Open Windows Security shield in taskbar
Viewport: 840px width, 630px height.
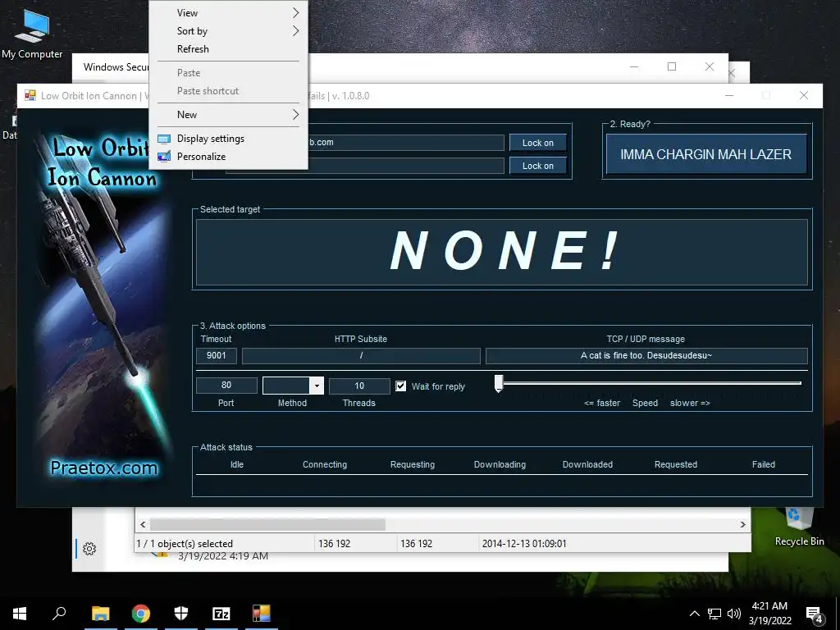tap(181, 614)
